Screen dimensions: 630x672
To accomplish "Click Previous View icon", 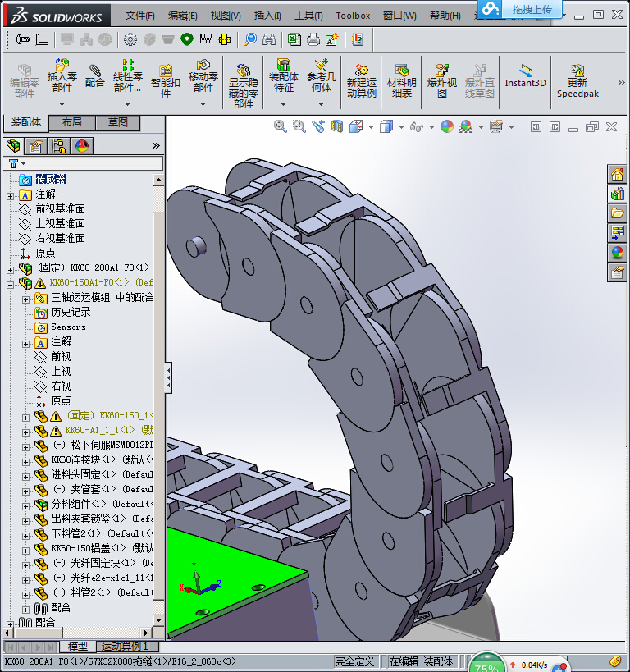I will click(318, 126).
